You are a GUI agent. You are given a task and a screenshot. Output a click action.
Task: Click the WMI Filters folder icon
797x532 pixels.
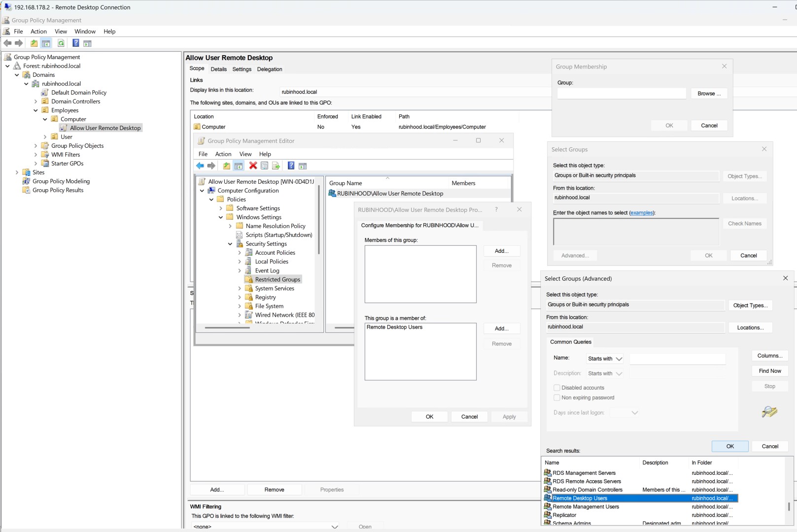click(45, 155)
